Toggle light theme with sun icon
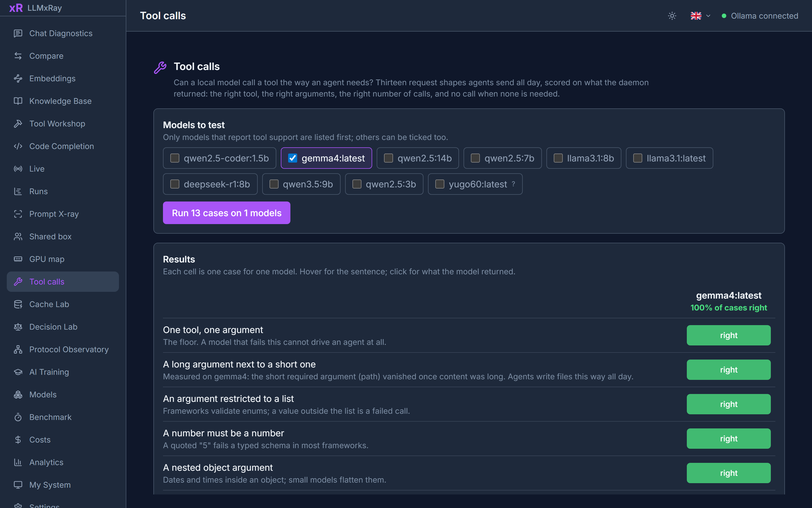Screen dimensions: 812x508 coord(672,16)
